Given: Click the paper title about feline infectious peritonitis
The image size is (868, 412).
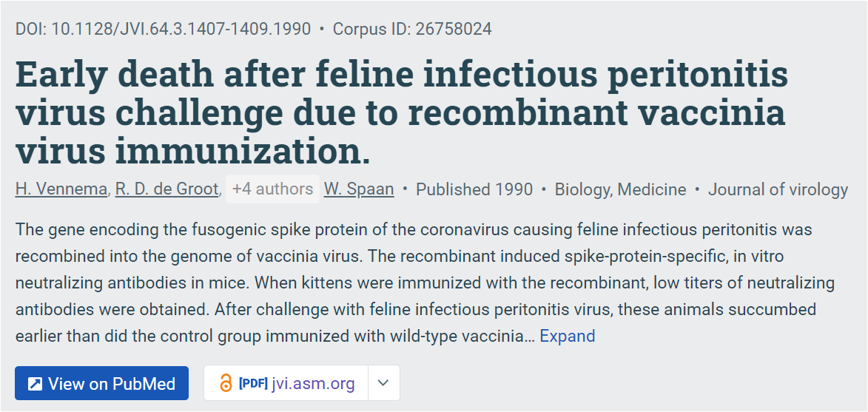Looking at the screenshot, I should [x=401, y=112].
